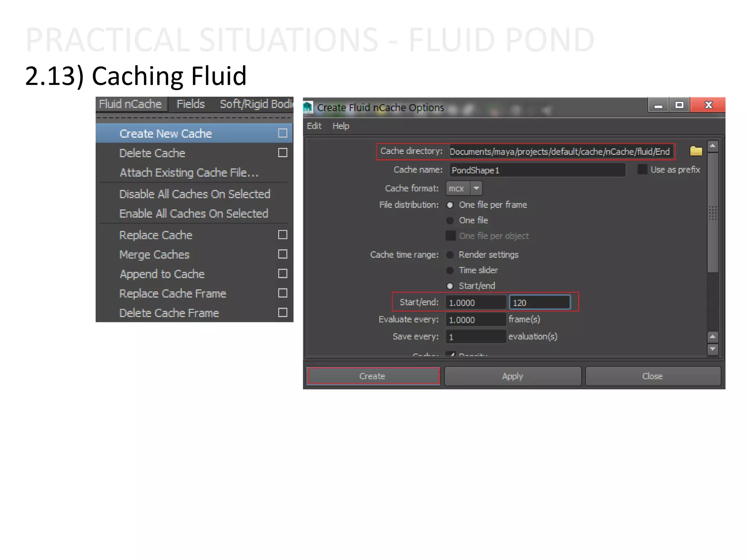Open Append to Cache option box
The image size is (747, 560).
283,273
